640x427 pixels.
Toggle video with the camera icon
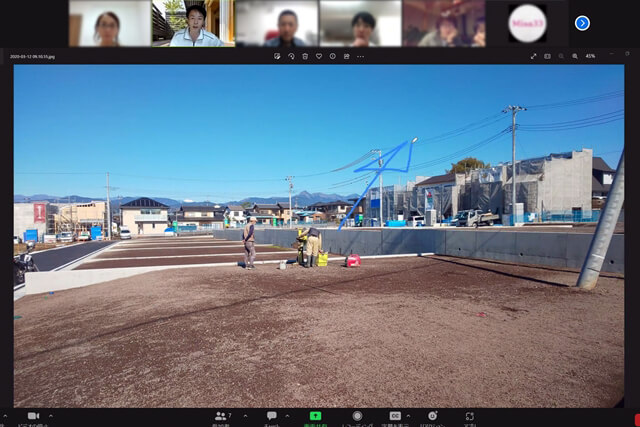point(33,416)
